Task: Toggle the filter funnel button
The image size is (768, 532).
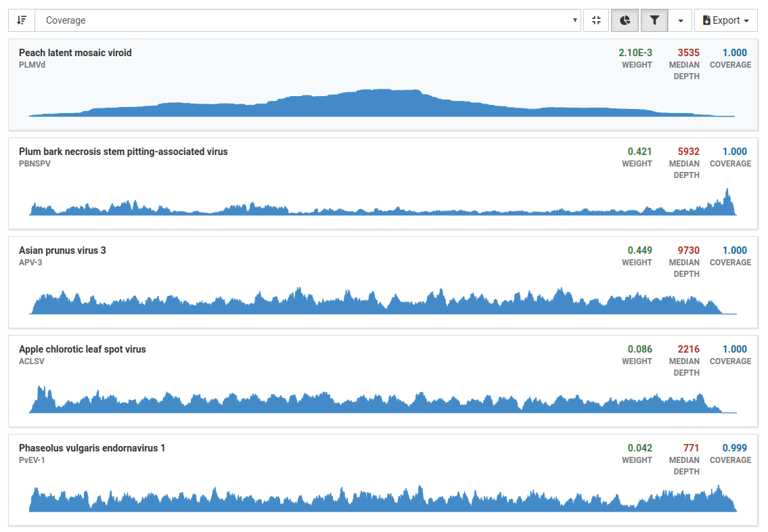Action: 654,20
